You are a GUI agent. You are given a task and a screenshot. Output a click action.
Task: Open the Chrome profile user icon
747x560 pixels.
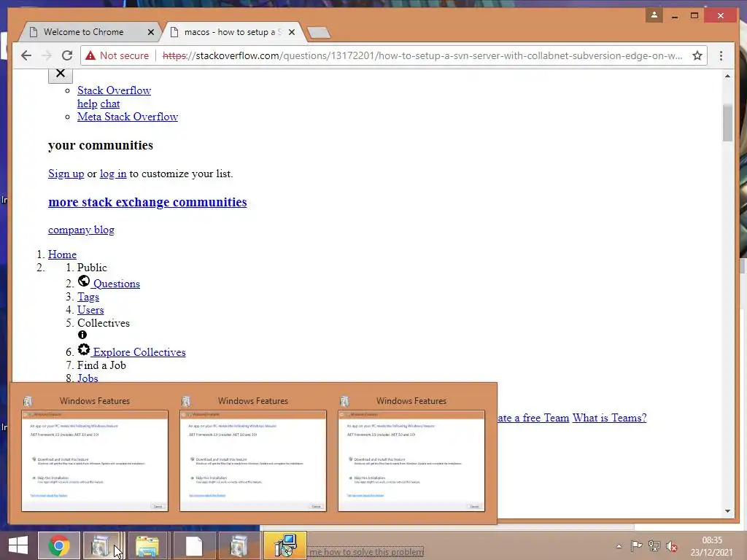[x=654, y=15]
